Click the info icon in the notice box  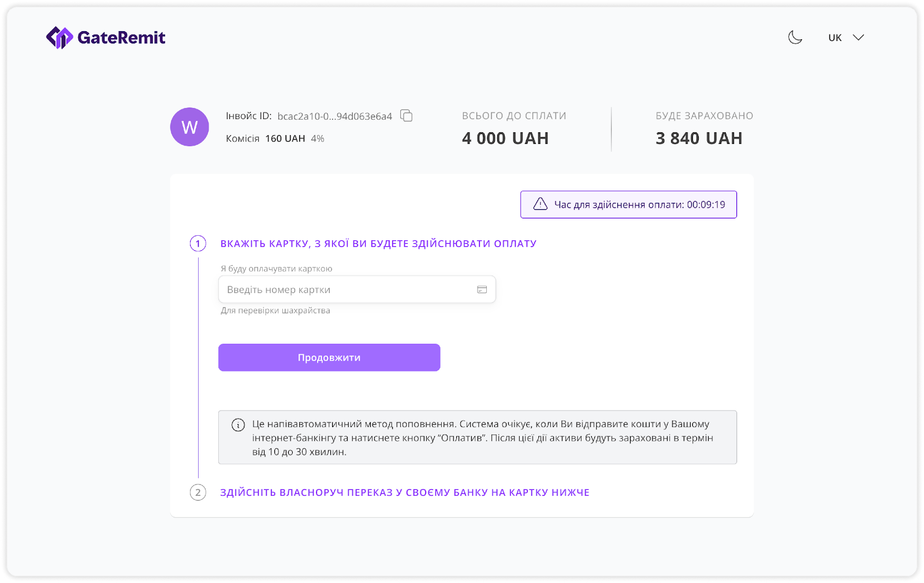[x=238, y=425]
